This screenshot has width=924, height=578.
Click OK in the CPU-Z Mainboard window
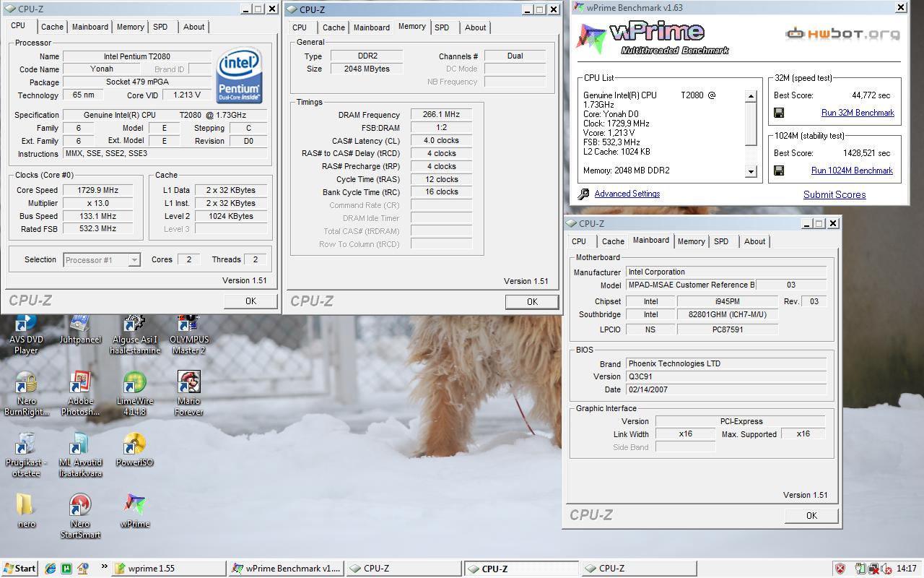pyautogui.click(x=811, y=515)
